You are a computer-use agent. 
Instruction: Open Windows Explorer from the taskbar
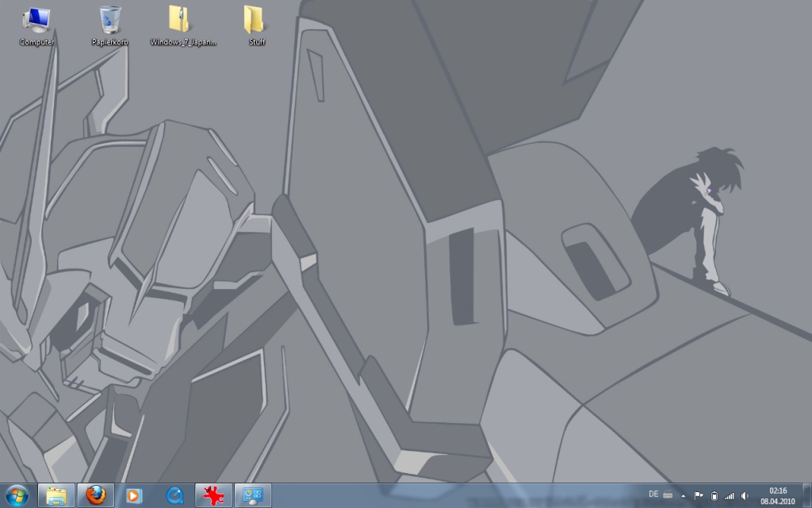pyautogui.click(x=56, y=496)
